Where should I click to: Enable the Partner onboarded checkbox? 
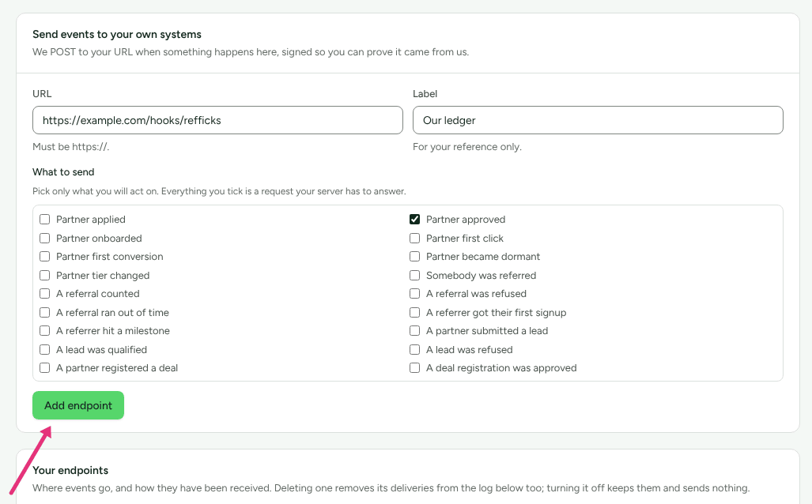[x=45, y=238]
